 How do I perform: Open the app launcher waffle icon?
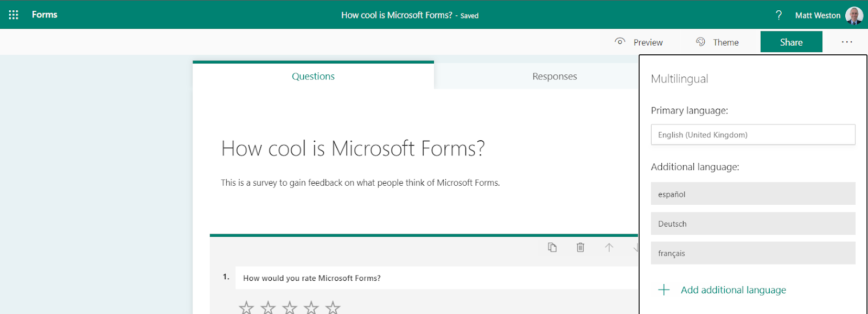tap(14, 15)
